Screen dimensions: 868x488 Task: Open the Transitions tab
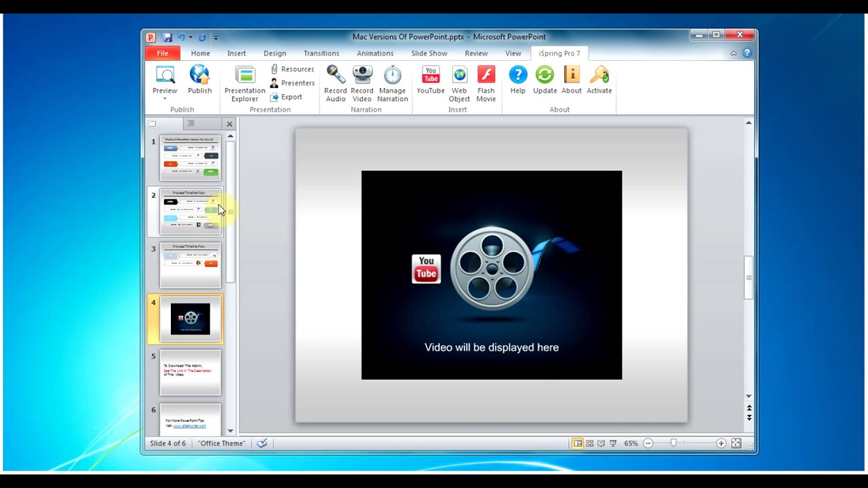[x=321, y=53]
